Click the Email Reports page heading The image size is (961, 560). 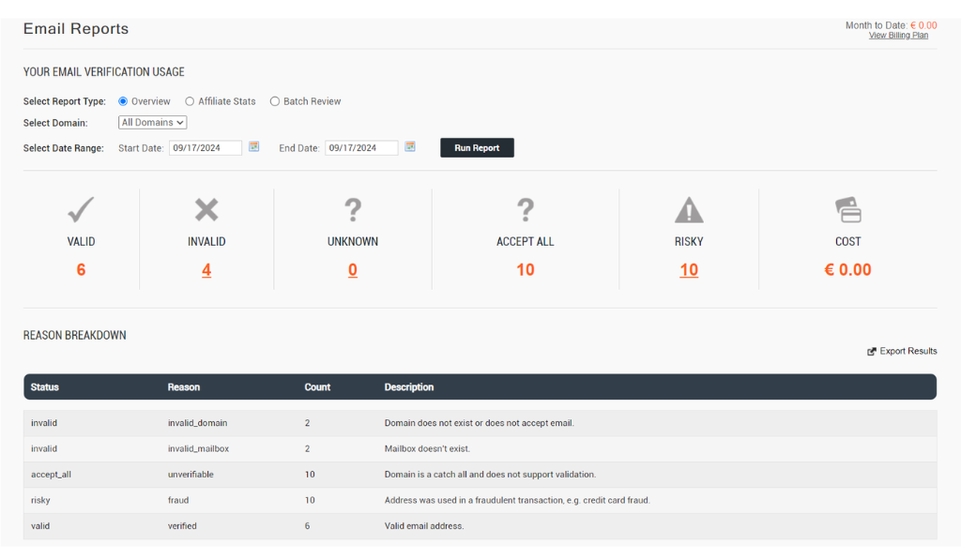coord(76,29)
